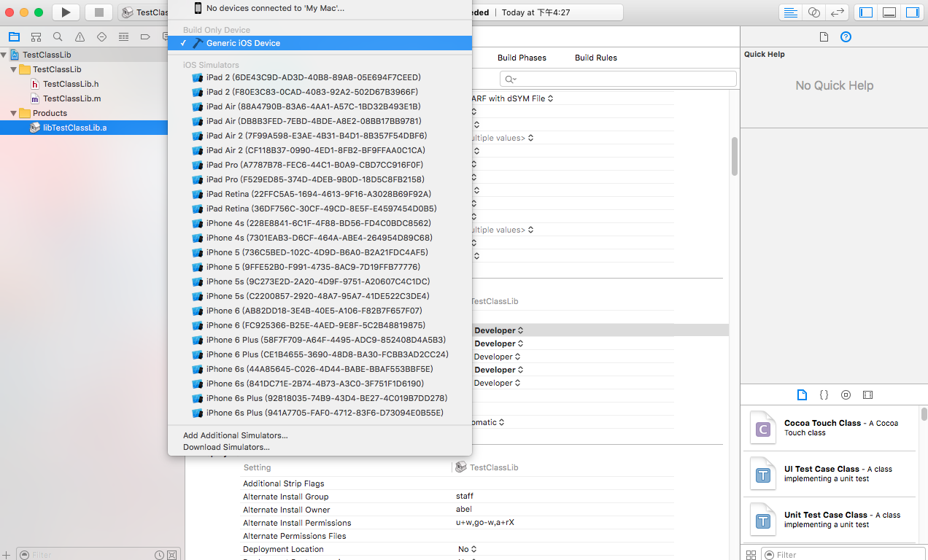The height and width of the screenshot is (560, 928).
Task: Select Cocoa Touch Class template
Action: click(830, 429)
